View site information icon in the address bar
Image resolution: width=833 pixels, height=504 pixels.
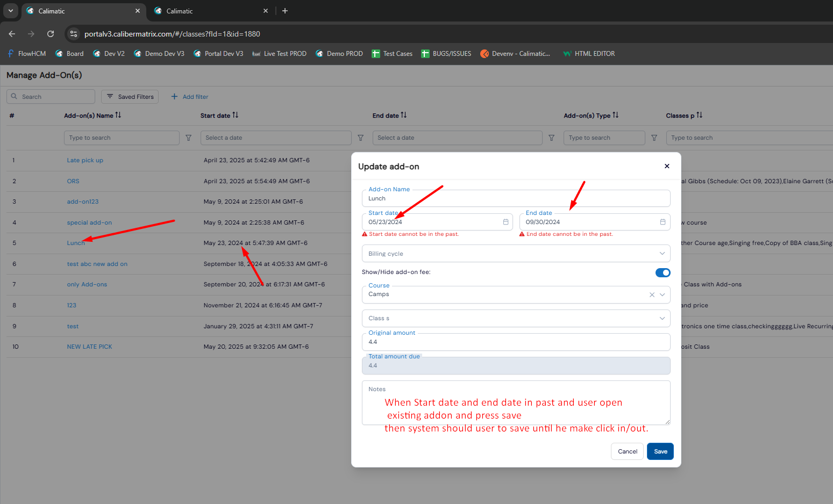pos(74,34)
